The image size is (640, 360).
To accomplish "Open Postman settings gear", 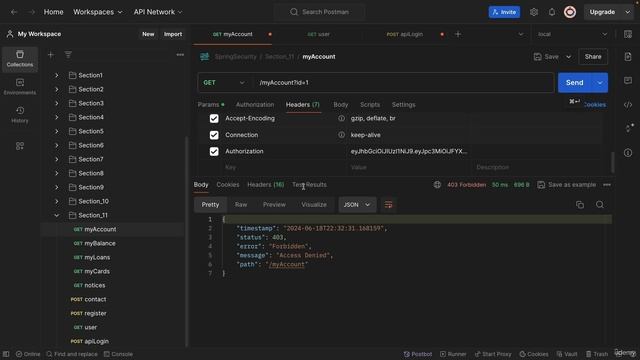I will point(534,12).
